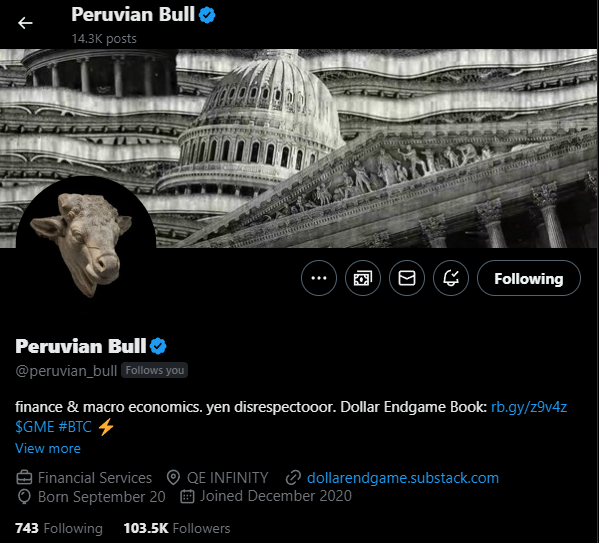Click the tip money icon button
The height and width of the screenshot is (543, 599).
coord(363,278)
